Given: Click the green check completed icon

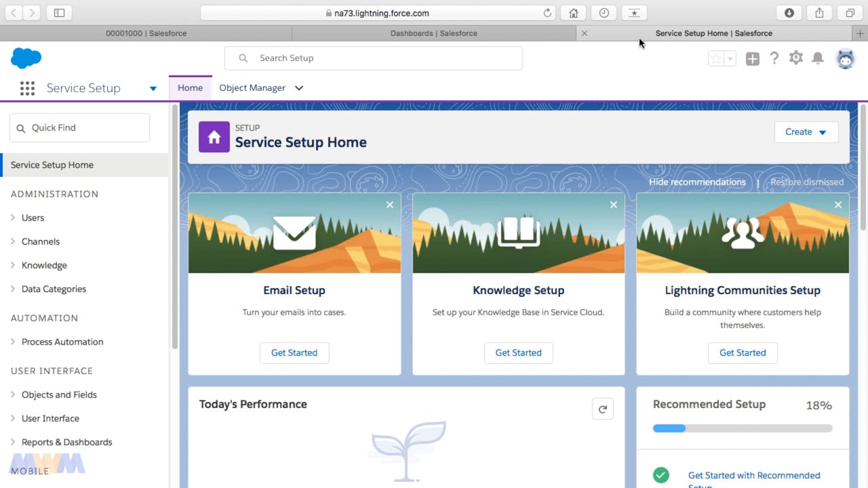Looking at the screenshot, I should (661, 475).
